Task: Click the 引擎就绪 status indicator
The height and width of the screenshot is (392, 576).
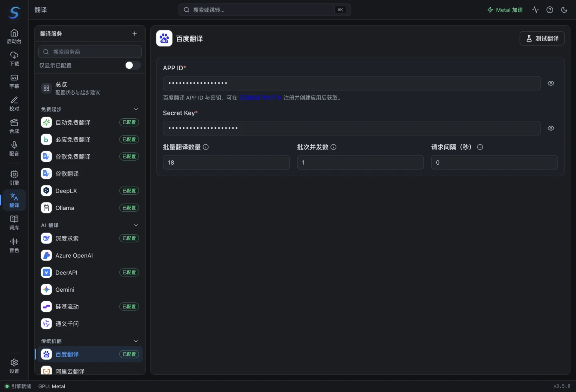Action: pyautogui.click(x=18, y=386)
